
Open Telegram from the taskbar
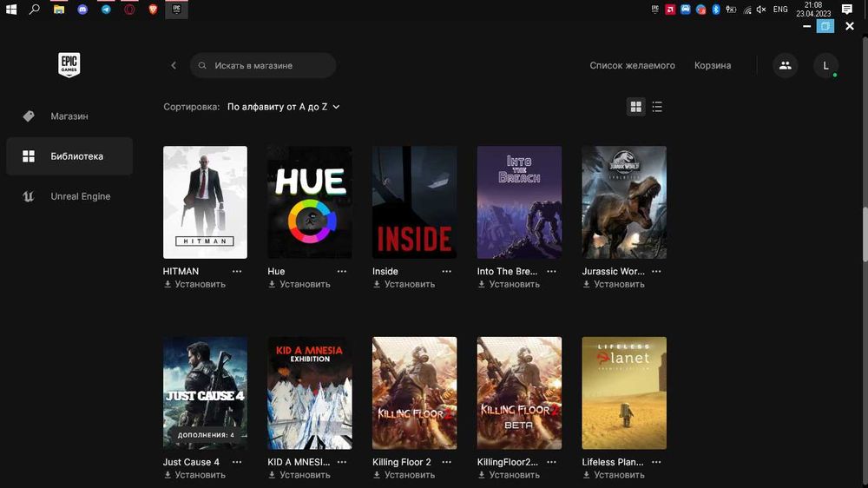[x=106, y=9]
